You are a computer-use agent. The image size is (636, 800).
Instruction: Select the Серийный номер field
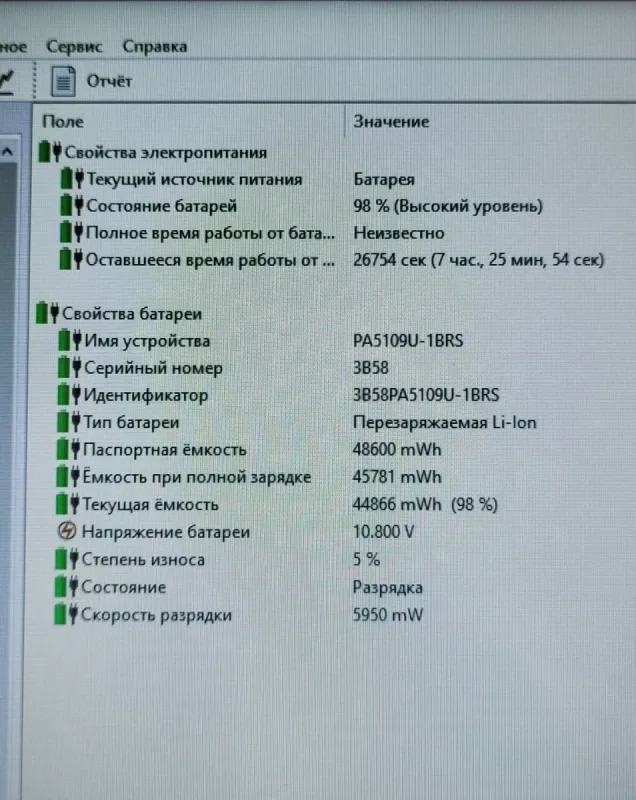(x=153, y=368)
